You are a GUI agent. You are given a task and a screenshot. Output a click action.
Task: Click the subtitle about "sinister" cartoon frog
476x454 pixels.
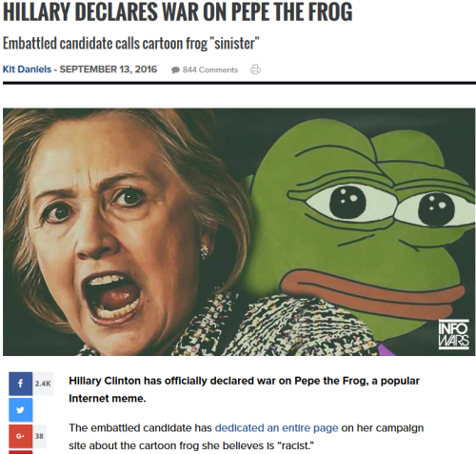[x=131, y=43]
